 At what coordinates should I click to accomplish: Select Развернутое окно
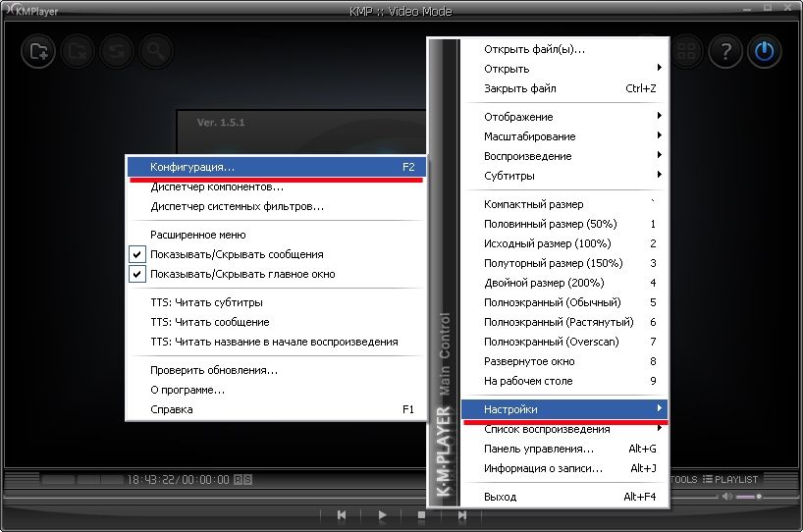(564, 361)
